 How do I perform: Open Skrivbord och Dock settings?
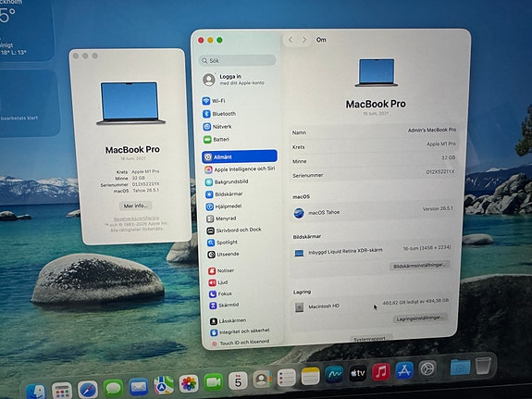(x=241, y=231)
